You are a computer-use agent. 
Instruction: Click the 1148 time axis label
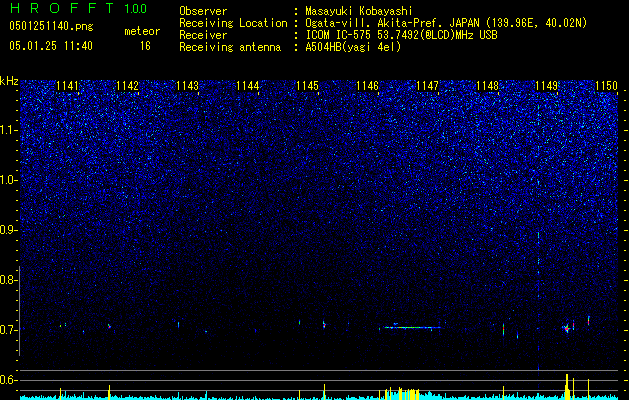point(487,86)
